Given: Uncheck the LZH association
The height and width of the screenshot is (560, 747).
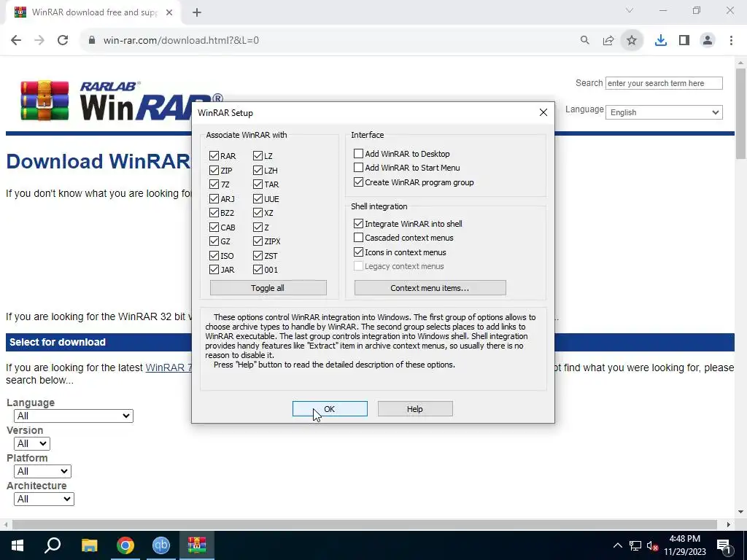Looking at the screenshot, I should pos(258,170).
